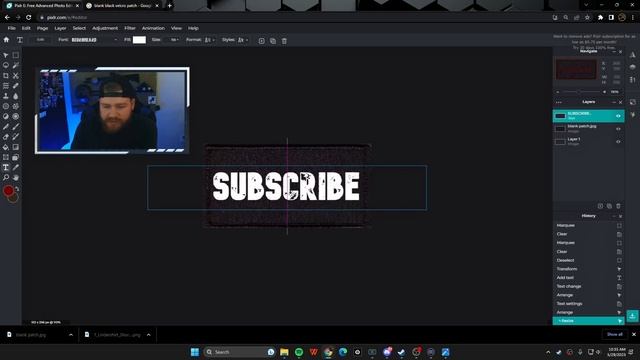640x360 pixels.
Task: Click the Navigate panel preview thumbnail
Action: point(576,69)
